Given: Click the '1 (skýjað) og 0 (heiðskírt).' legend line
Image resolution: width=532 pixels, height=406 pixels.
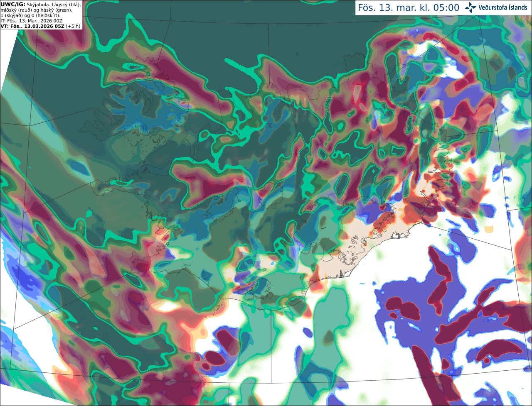Looking at the screenshot, I should tap(30, 15).
